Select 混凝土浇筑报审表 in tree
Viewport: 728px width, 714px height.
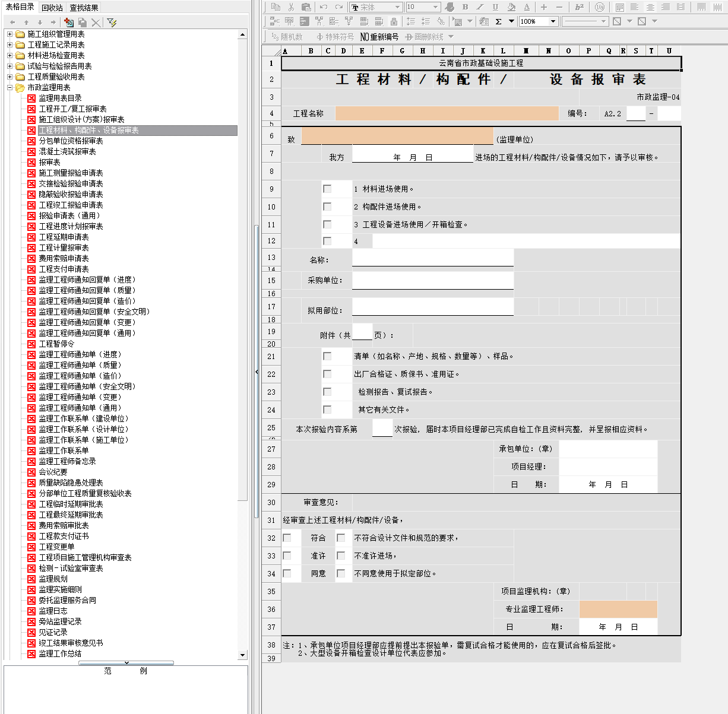pos(67,151)
